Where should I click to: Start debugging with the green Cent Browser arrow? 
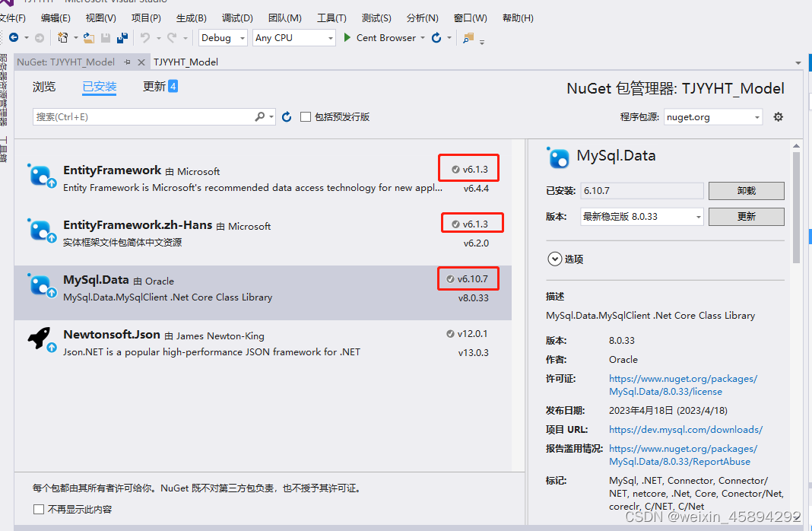point(346,37)
